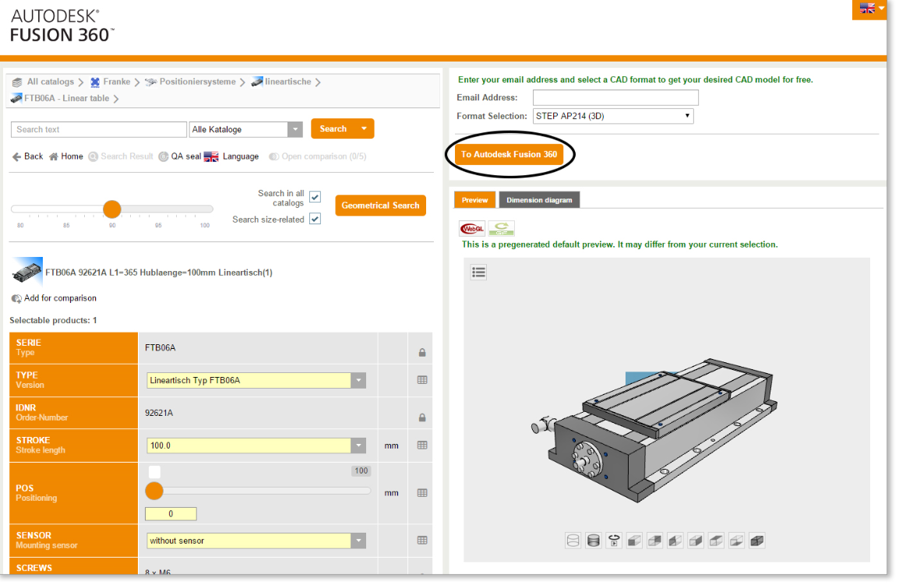
Task: Select the wireframe cylinder display icon
Action: [573, 540]
